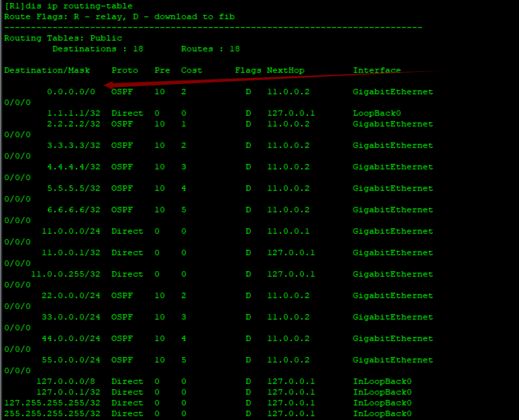
Task: Click the "NextHop" column header
Action: click(286, 70)
